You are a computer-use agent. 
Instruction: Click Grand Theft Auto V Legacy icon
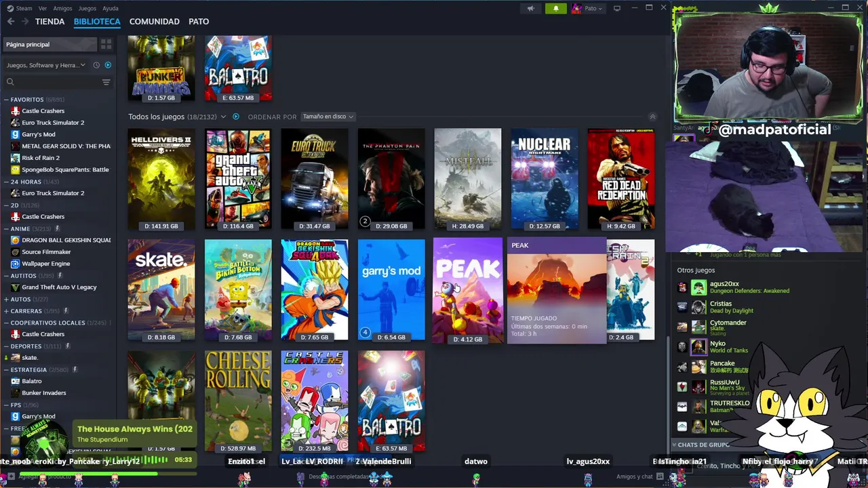click(x=16, y=287)
